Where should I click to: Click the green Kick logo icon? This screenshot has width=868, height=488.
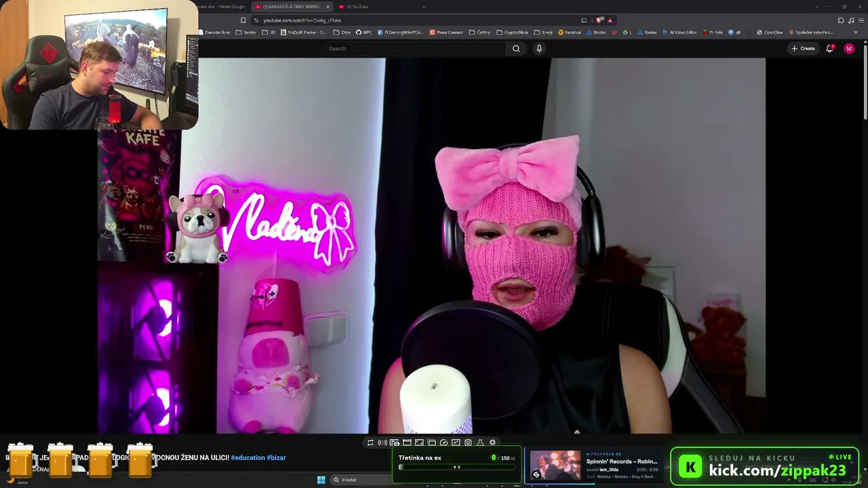coord(690,467)
